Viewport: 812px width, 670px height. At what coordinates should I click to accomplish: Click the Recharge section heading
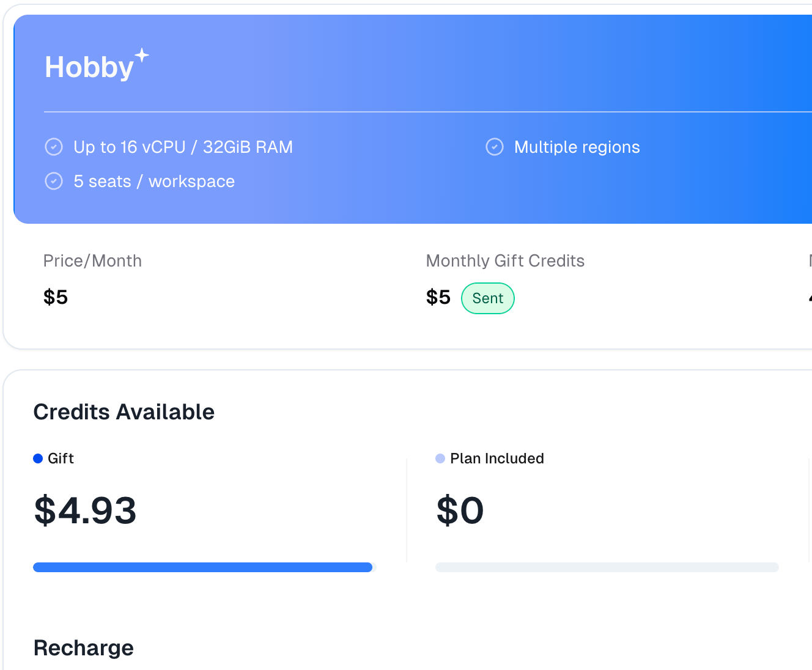tap(84, 648)
